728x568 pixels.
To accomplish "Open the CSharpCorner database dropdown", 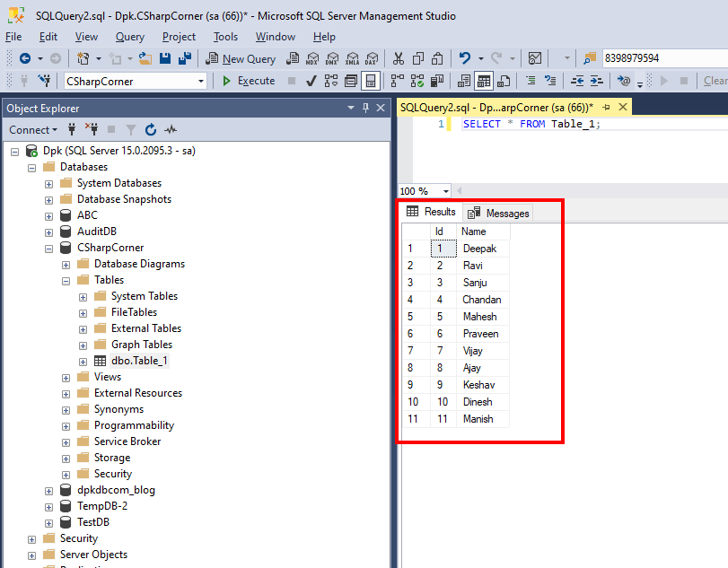I will pos(201,82).
